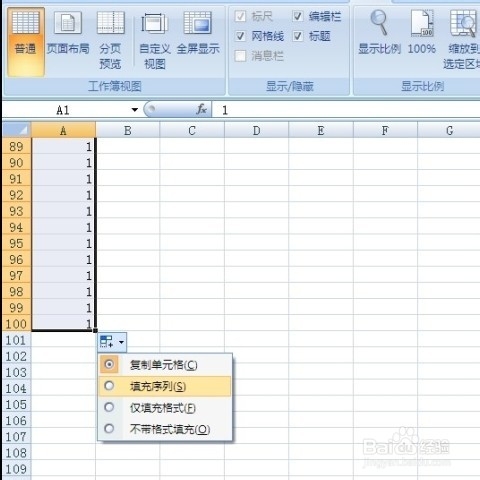Select row 107 header

16,436
